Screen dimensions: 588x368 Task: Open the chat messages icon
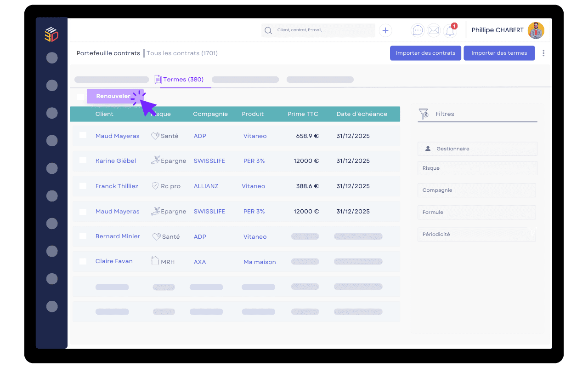point(417,30)
